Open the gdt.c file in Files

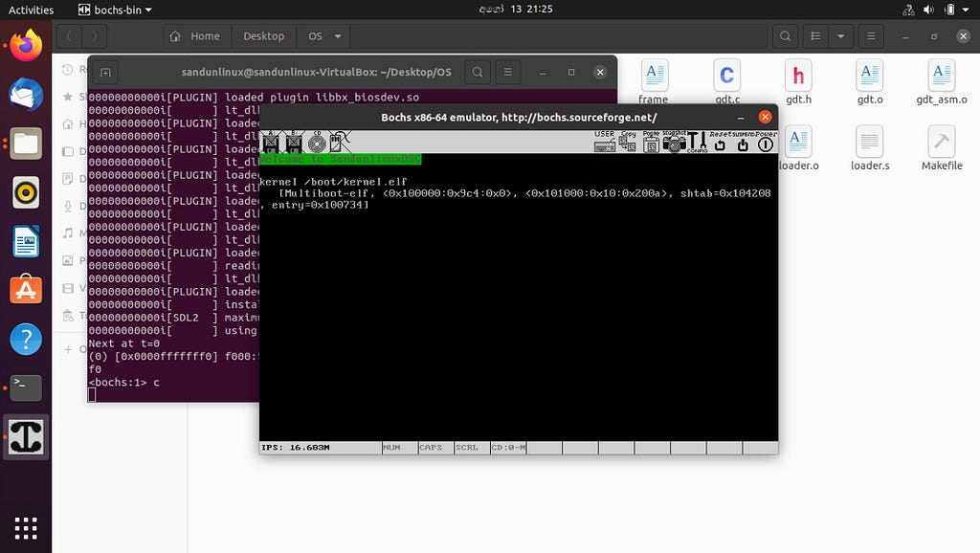727,82
